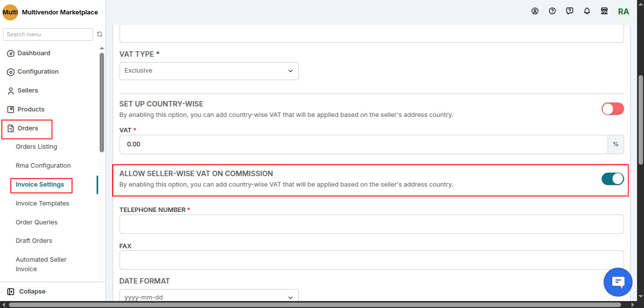Click the Products box icon
This screenshot has height=308, width=644.
pos(10,109)
